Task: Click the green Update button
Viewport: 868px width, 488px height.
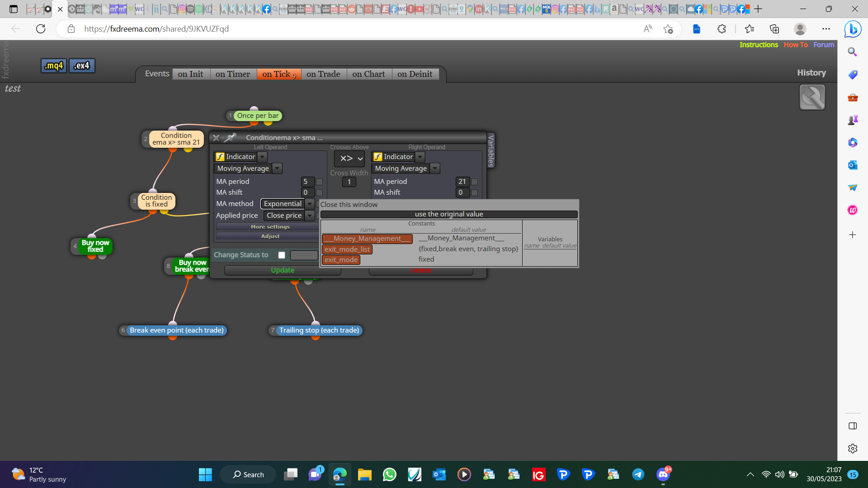Action: pyautogui.click(x=283, y=270)
